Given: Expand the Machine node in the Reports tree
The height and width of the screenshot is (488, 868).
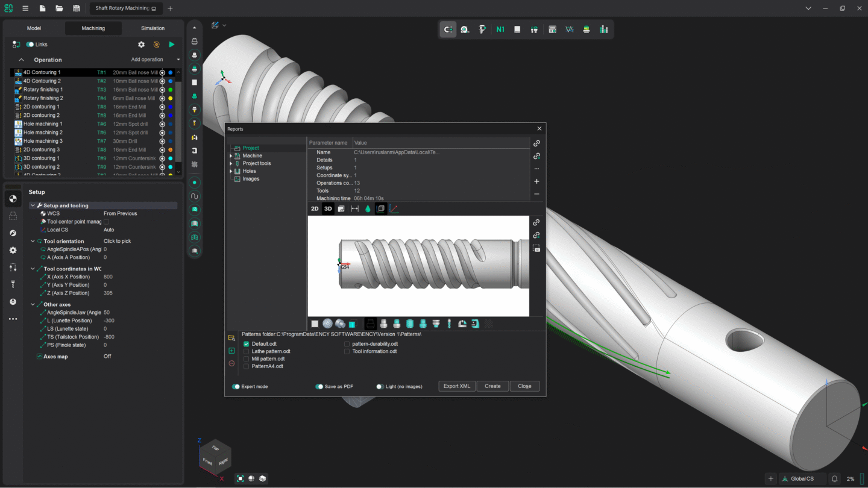Looking at the screenshot, I should coord(231,155).
